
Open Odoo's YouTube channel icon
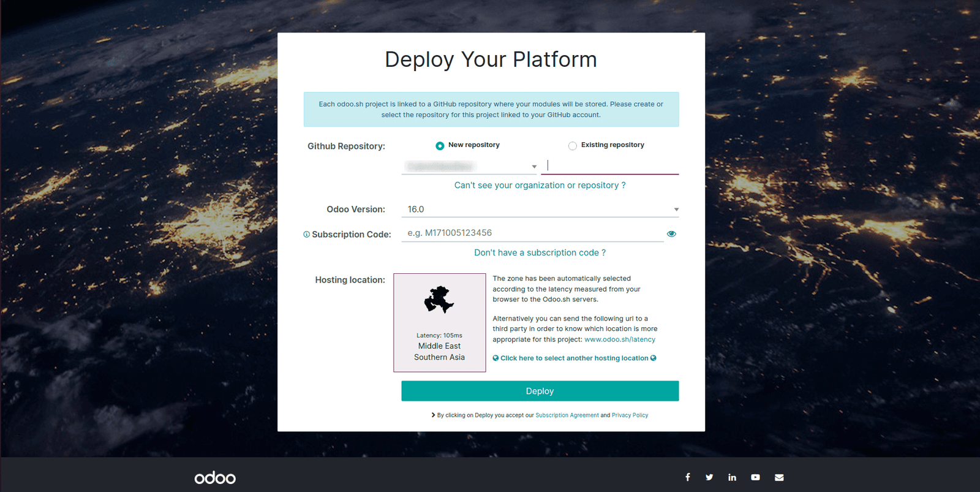point(755,477)
